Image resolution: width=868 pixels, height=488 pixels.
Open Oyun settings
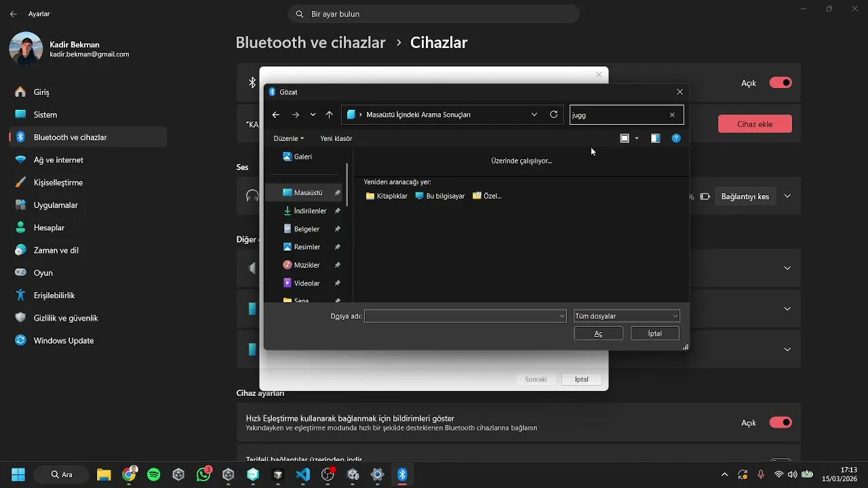(87, 272)
